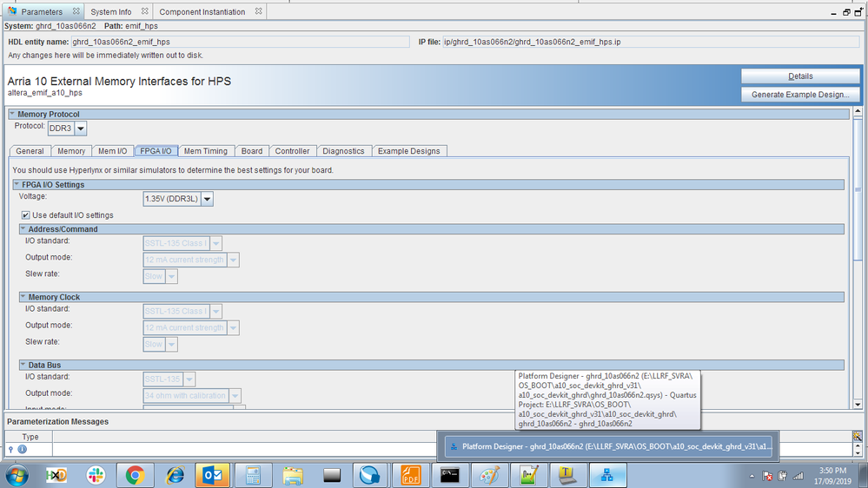The image size is (868, 488).
Task: Toggle Use default I/O settings checkbox
Action: [x=25, y=215]
